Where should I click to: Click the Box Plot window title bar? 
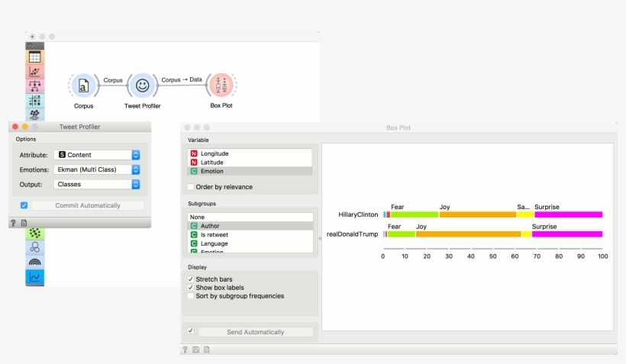(x=399, y=127)
